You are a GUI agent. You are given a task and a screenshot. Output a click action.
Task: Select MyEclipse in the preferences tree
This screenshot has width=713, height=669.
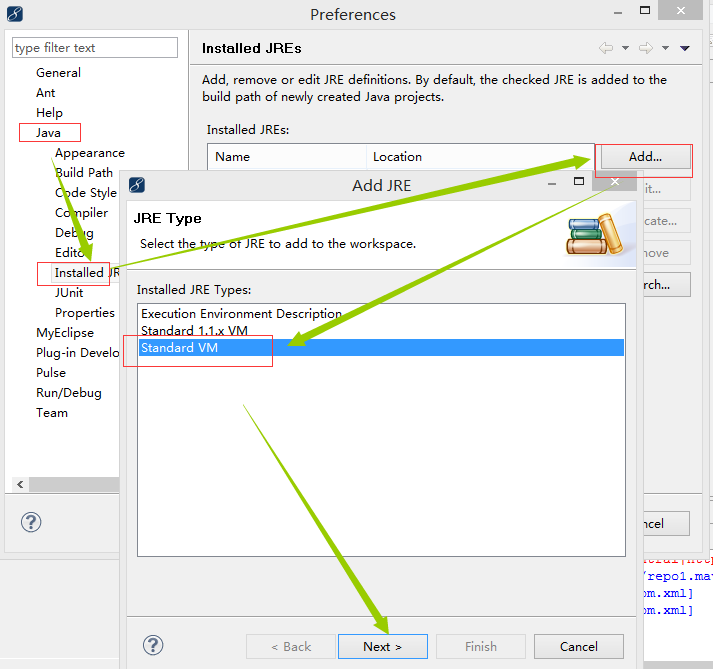click(x=65, y=333)
